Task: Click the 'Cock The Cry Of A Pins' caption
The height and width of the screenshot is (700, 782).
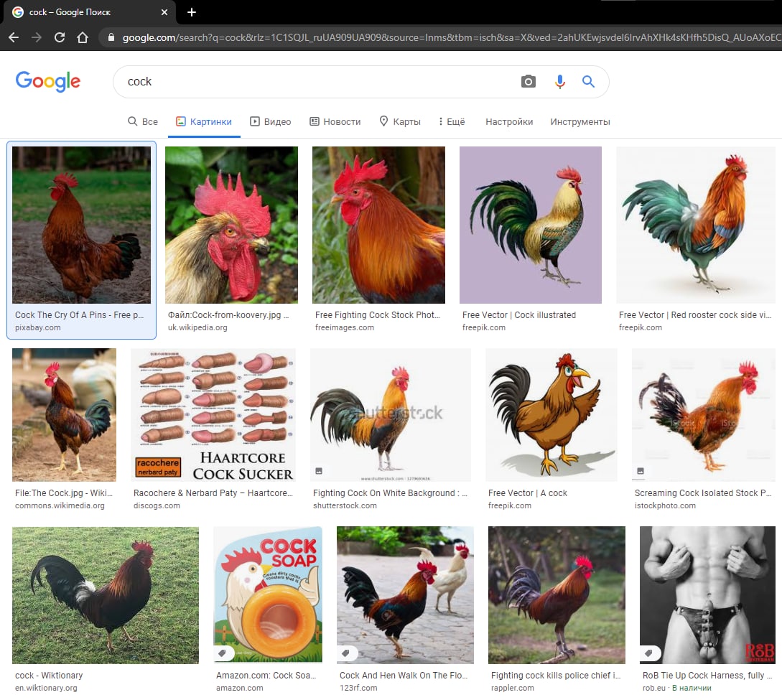Action: pos(79,315)
